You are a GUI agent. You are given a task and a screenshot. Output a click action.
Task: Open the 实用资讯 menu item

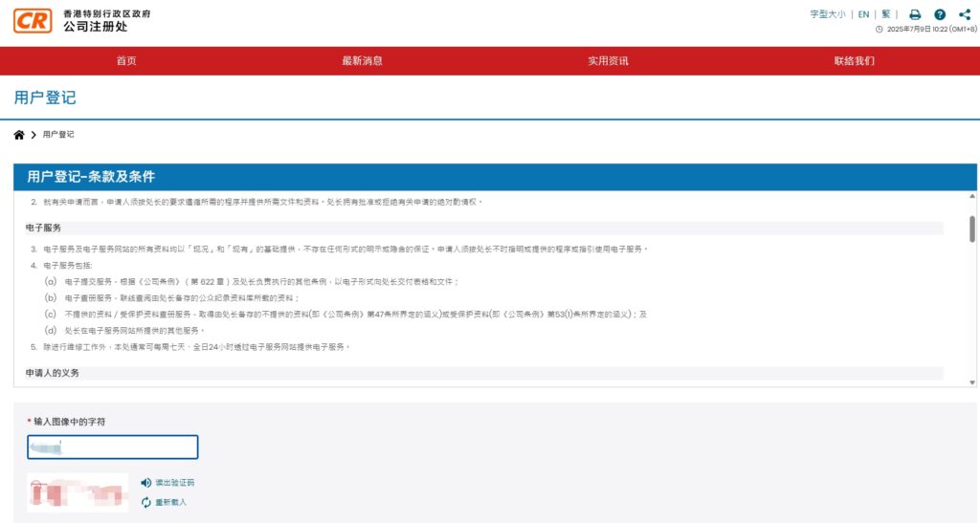tap(608, 60)
